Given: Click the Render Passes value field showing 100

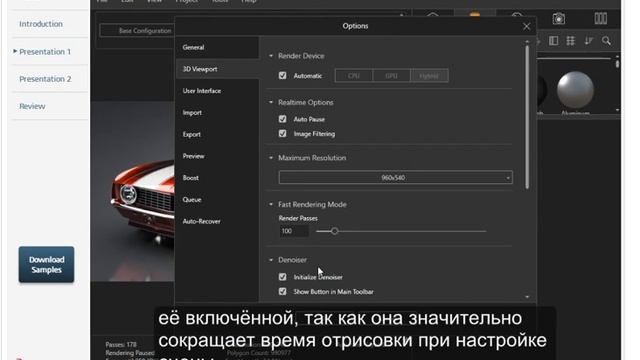Looking at the screenshot, I should (x=294, y=231).
